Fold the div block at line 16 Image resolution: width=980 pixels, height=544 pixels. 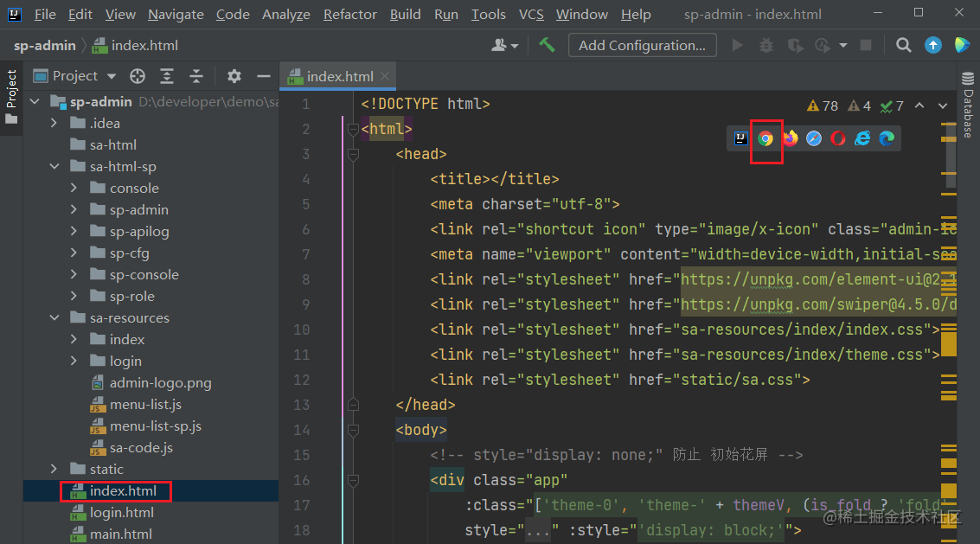[x=353, y=480]
